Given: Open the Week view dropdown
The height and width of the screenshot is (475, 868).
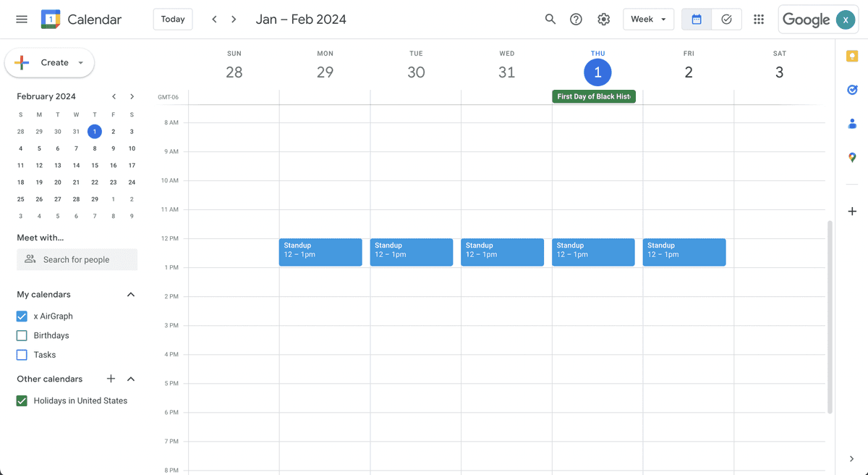Looking at the screenshot, I should point(648,20).
